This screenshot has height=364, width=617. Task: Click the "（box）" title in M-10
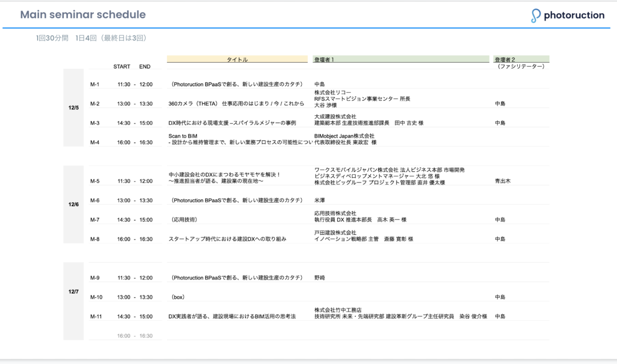[177, 297]
